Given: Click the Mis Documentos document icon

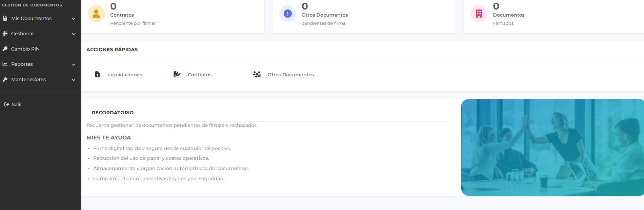Looking at the screenshot, I should (x=5, y=18).
